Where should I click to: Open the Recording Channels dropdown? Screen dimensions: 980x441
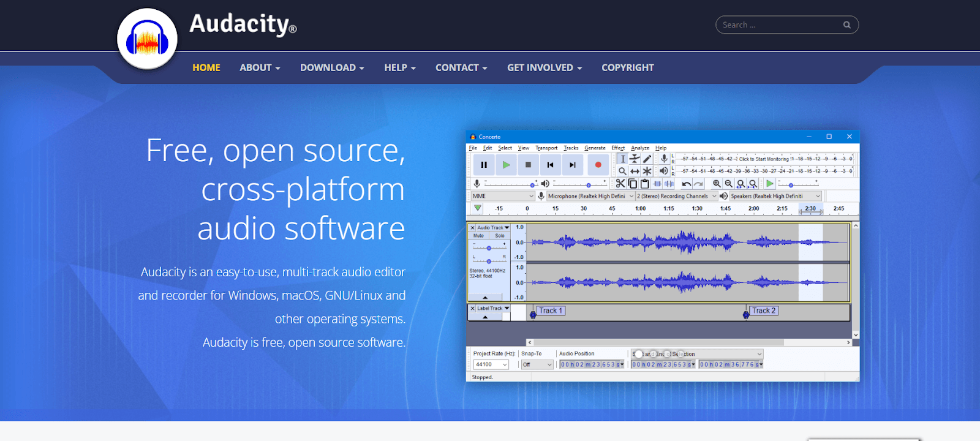click(x=676, y=196)
